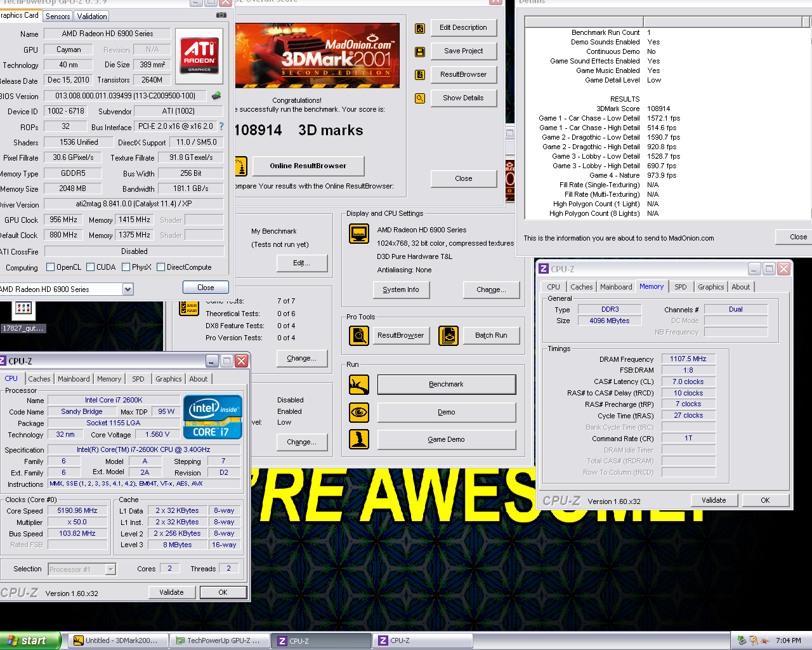Enable the OpenCL checkbox

(50, 267)
